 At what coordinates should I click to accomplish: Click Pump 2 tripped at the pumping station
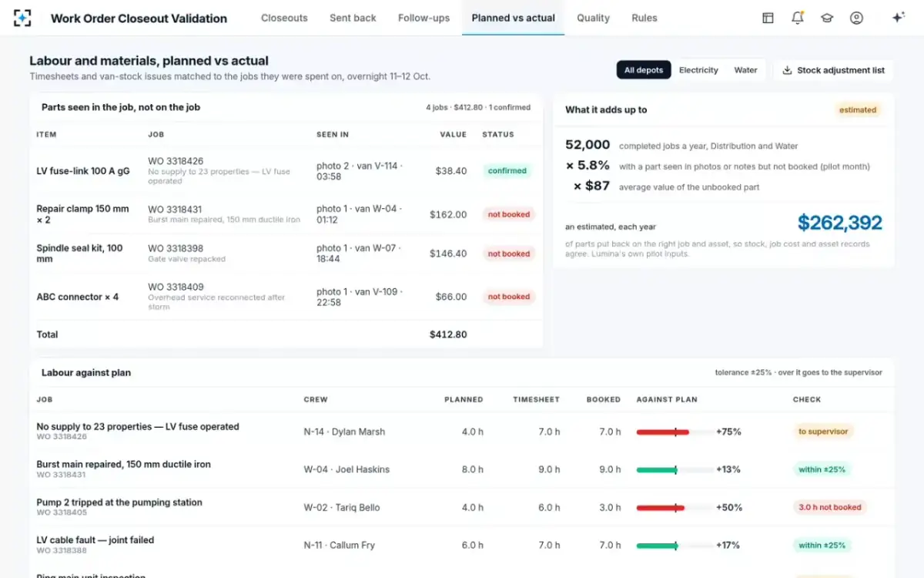[119, 502]
